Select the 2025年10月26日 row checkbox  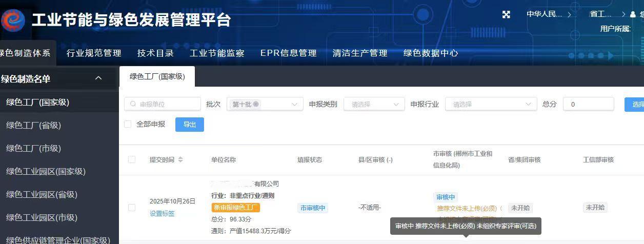132,208
